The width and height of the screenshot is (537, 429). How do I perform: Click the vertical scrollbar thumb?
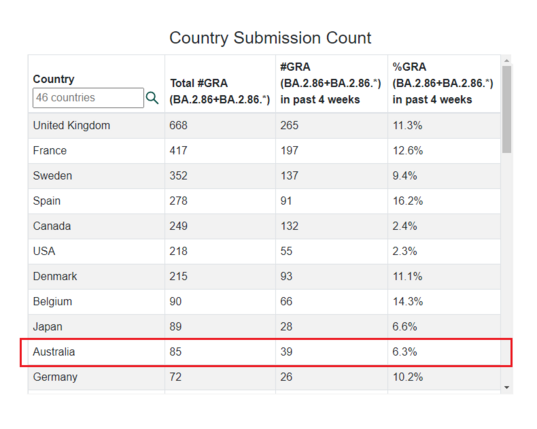point(507,109)
